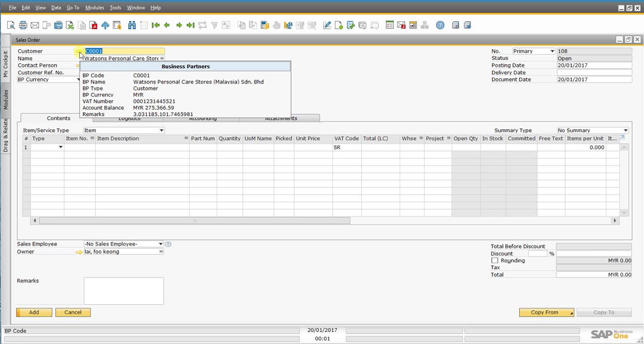Open the Type dropdown in row 1
The height and width of the screenshot is (344, 644).
tap(61, 147)
